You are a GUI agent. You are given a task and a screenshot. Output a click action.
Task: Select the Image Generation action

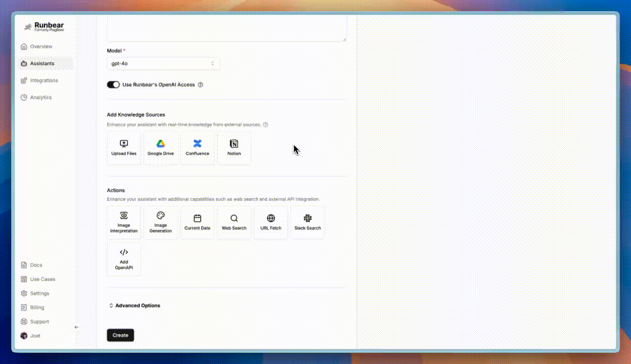[161, 222]
